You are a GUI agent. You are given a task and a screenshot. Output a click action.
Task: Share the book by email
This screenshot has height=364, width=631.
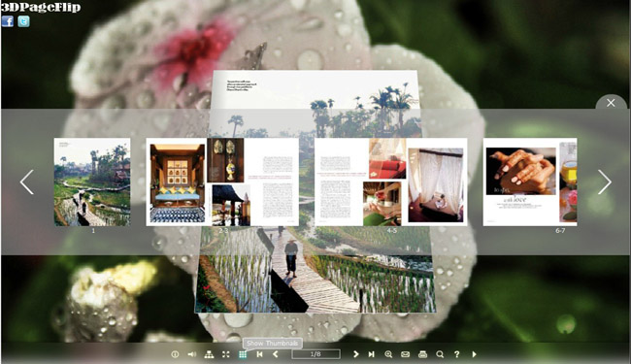tap(405, 354)
